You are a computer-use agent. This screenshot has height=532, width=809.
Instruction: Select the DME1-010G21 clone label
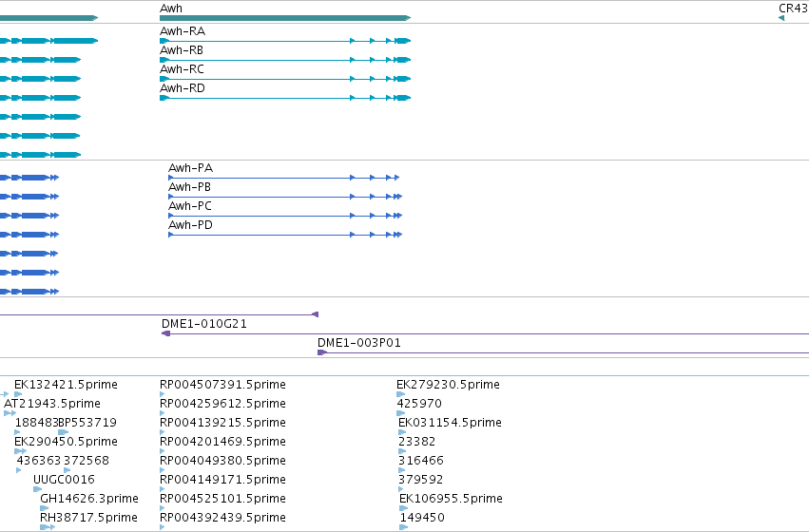tap(204, 324)
